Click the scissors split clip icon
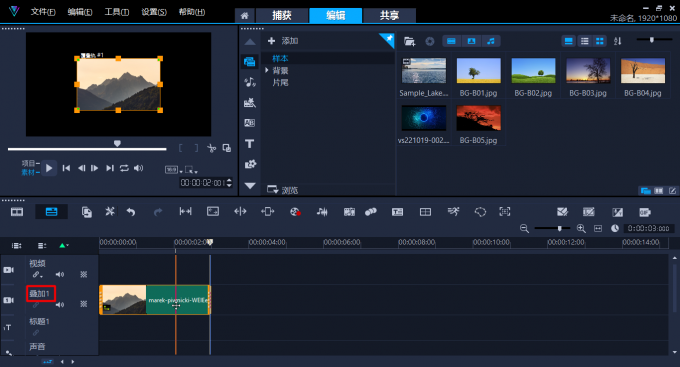This screenshot has width=680, height=367. click(212, 148)
